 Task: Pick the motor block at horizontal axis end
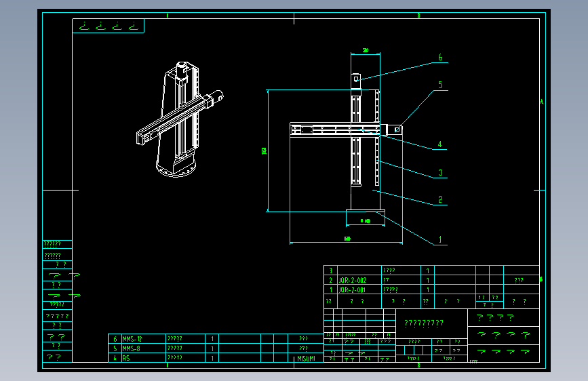[x=395, y=129]
